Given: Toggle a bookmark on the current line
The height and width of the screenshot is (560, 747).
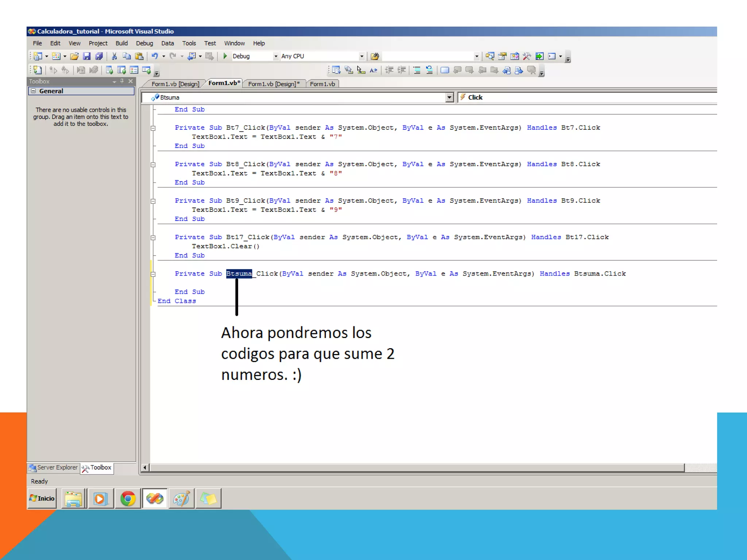Looking at the screenshot, I should 445,70.
